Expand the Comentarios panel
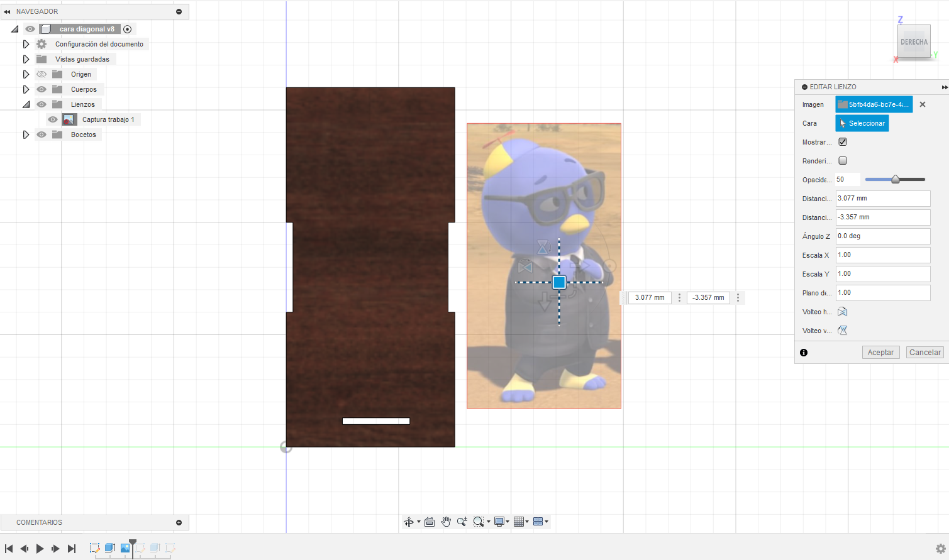 [179, 522]
